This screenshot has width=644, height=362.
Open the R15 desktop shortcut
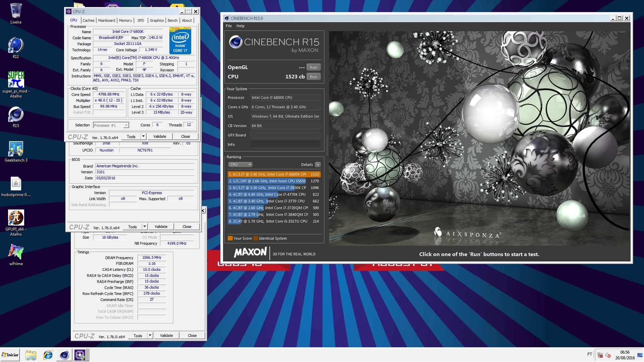point(16,115)
